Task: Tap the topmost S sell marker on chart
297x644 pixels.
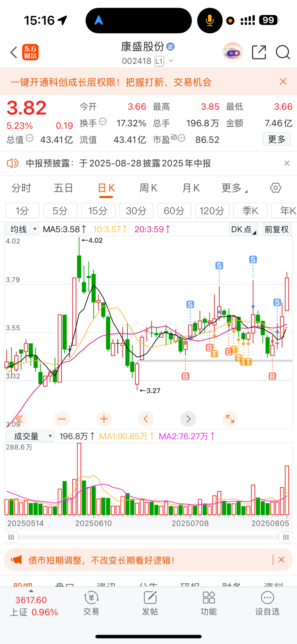Action: [253, 259]
